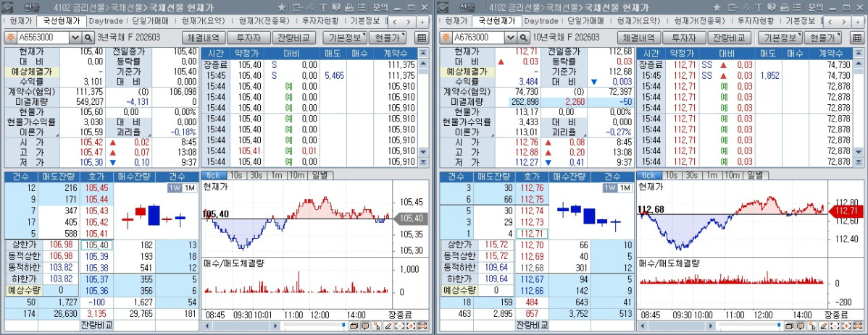Click the 투자자 button in the 3년국채 window

[249, 38]
